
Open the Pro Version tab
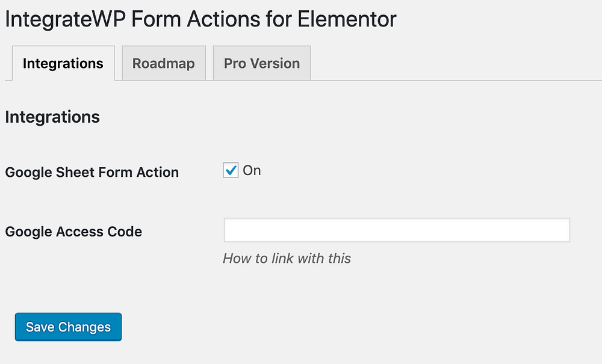261,63
